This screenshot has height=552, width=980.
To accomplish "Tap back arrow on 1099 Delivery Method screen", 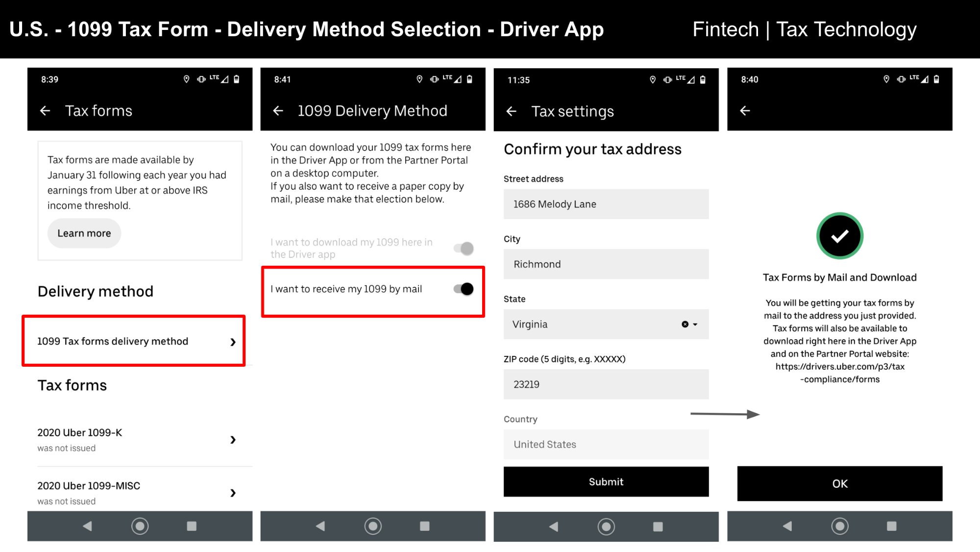I will (278, 111).
